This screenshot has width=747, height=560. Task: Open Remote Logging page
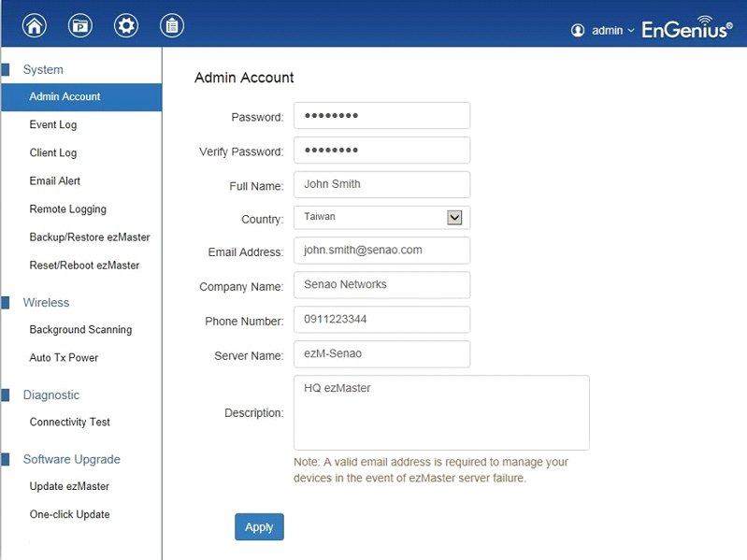tap(67, 209)
